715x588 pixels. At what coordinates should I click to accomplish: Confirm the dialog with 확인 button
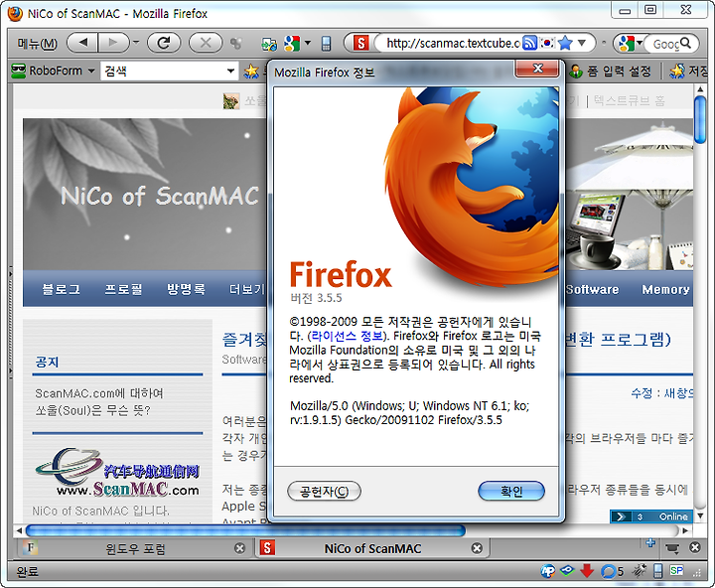[x=511, y=492]
